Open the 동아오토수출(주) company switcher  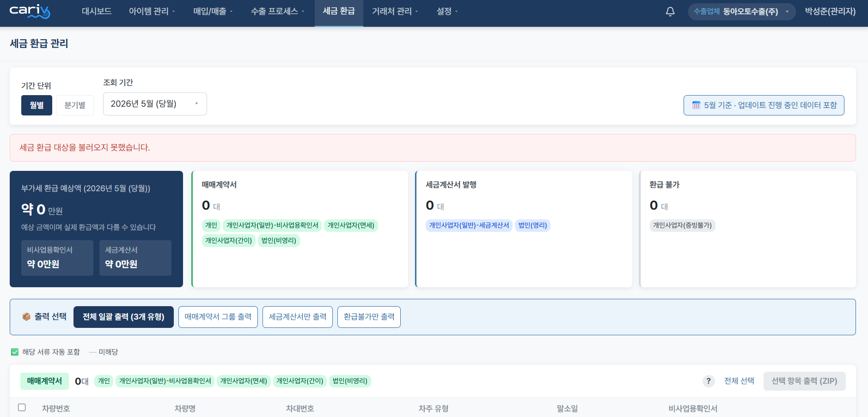[741, 12]
